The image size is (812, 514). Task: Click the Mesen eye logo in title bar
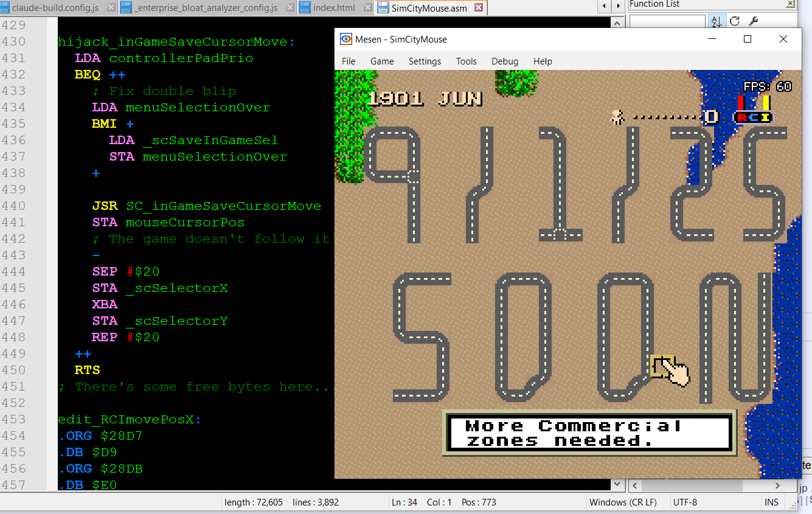click(345, 40)
